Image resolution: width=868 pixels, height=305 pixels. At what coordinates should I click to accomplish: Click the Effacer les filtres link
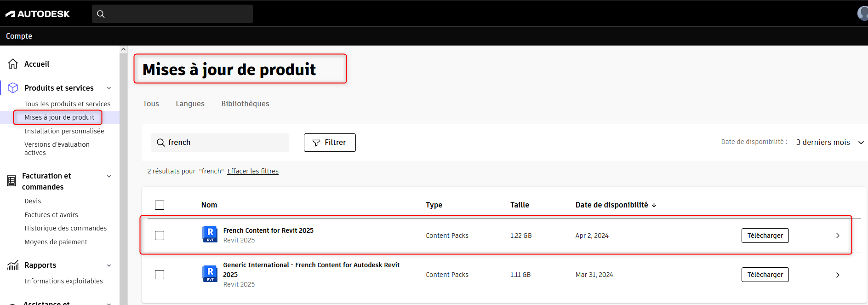253,171
